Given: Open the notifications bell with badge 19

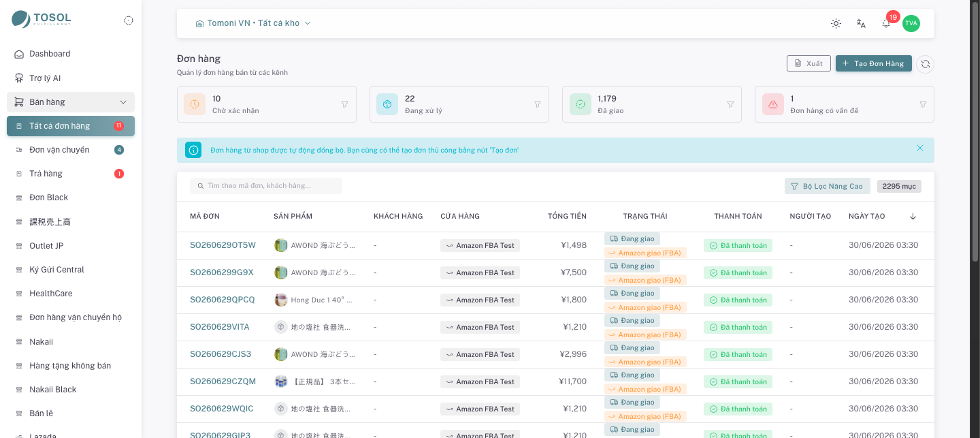Looking at the screenshot, I should 886,23.
